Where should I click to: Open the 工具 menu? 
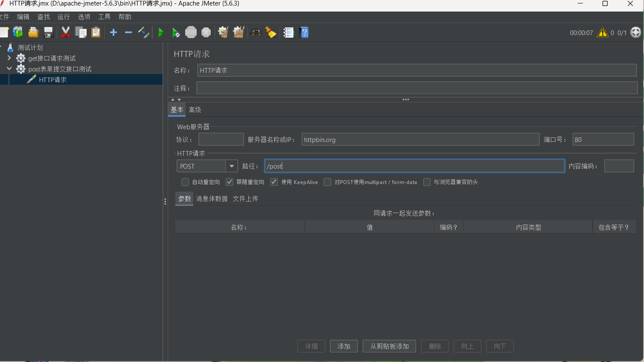[104, 17]
